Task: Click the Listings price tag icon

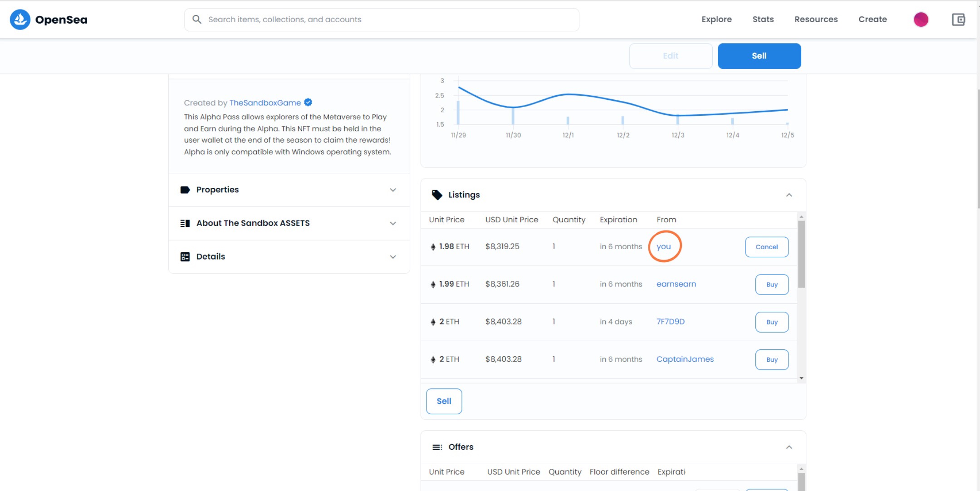Action: pyautogui.click(x=437, y=195)
